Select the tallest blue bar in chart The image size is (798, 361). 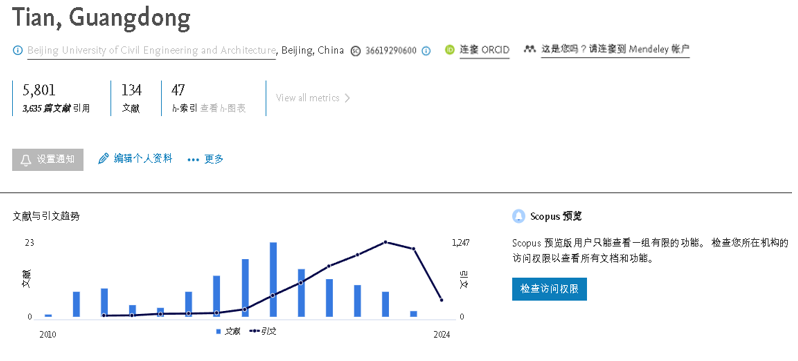pyautogui.click(x=273, y=280)
